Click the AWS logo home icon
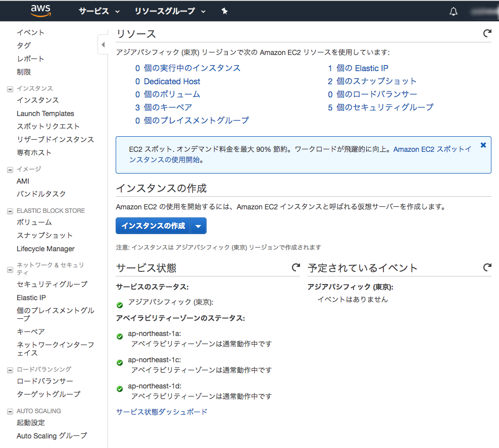 (x=41, y=11)
